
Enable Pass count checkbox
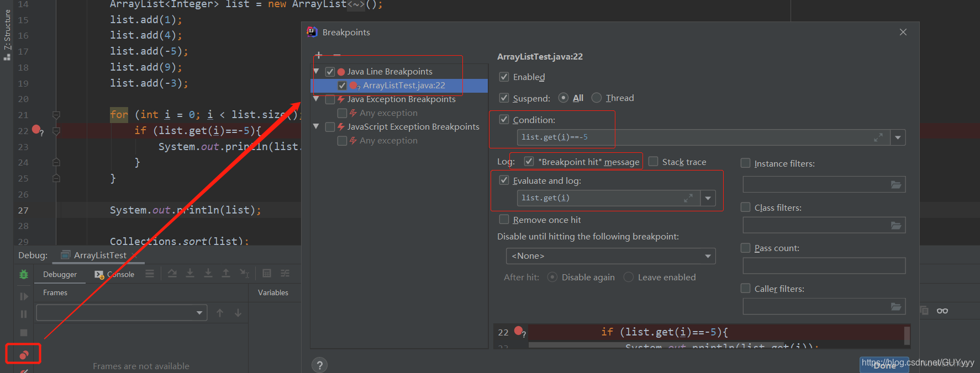pos(746,248)
